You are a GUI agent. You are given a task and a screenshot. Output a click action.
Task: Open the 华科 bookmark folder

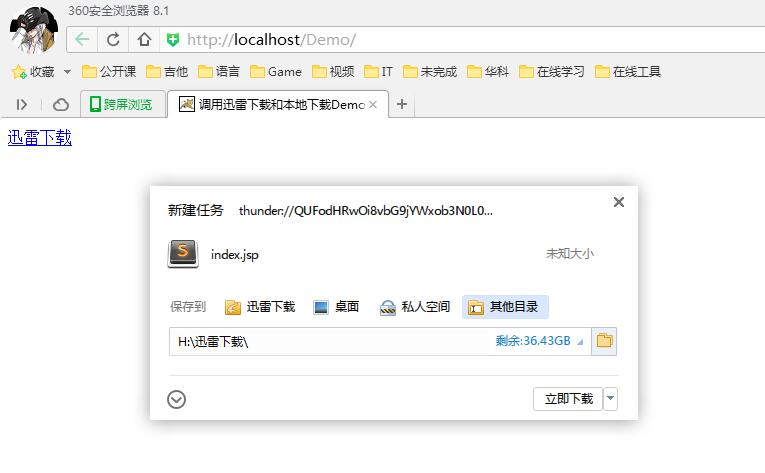488,72
